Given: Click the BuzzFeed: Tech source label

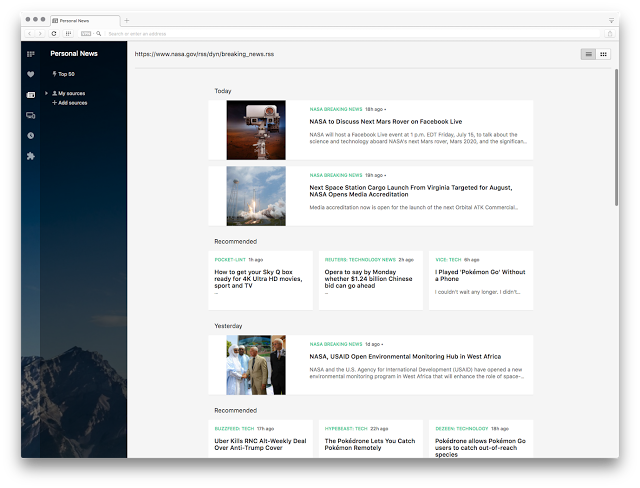Looking at the screenshot, I should click(x=234, y=428).
